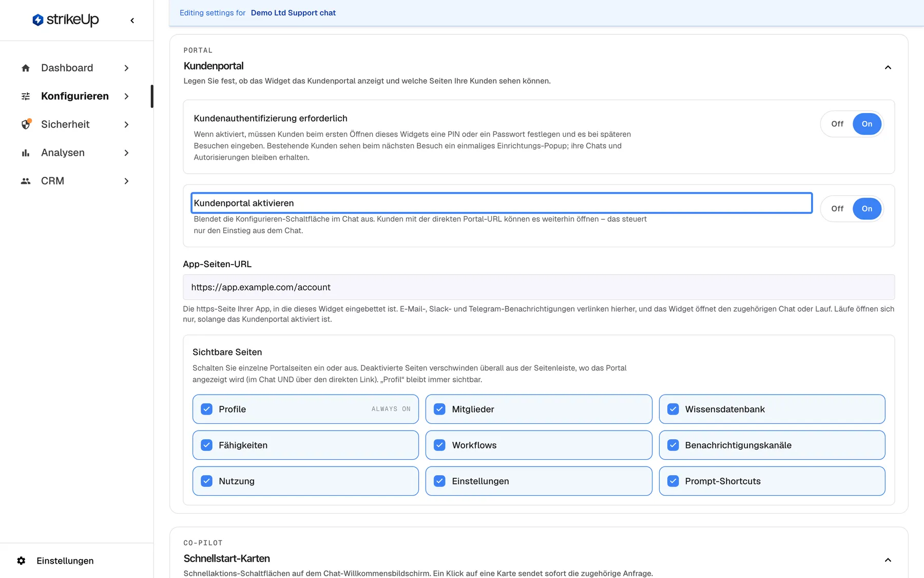924x578 pixels.
Task: Set Kundenportal aktivieren to On
Action: coord(867,209)
